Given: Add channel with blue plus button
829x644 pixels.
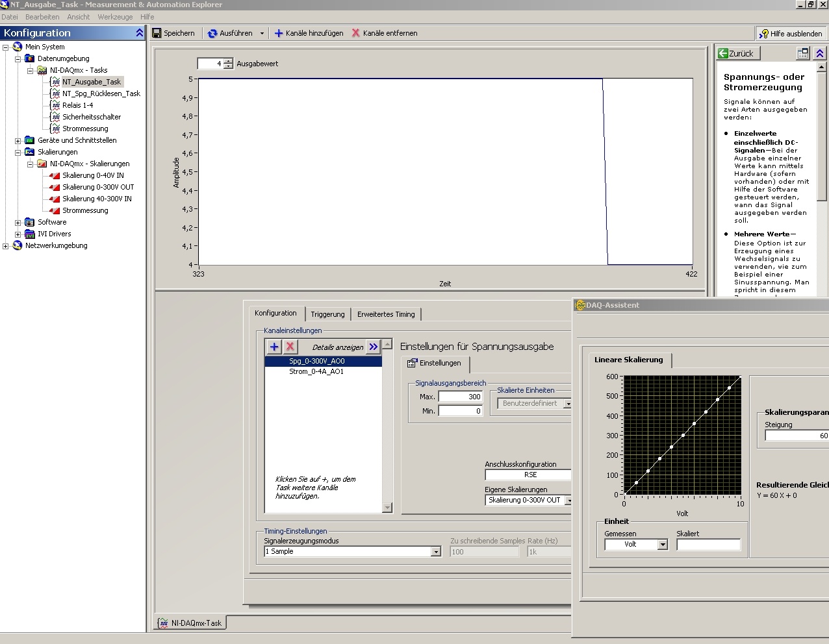Looking at the screenshot, I should point(274,347).
